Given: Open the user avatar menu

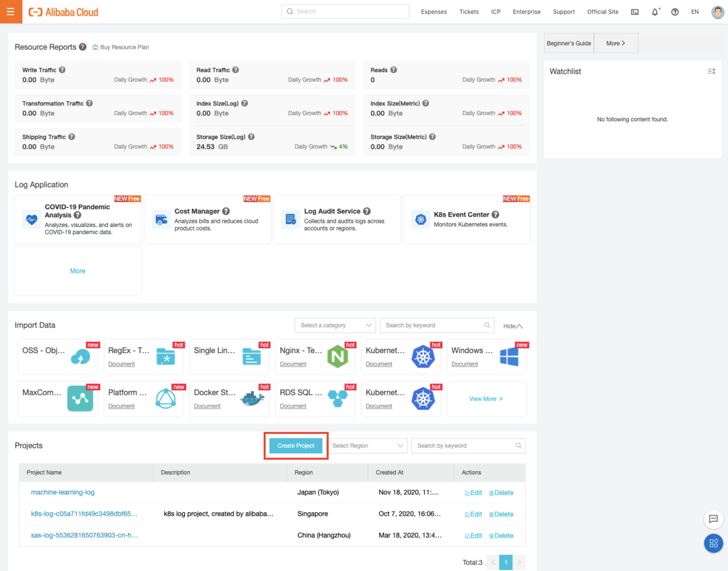Looking at the screenshot, I should 717,12.
